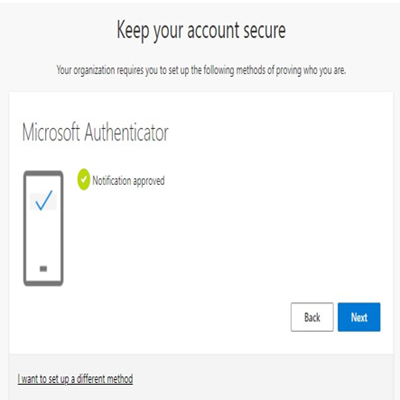Go back with the Back button

[x=312, y=317]
